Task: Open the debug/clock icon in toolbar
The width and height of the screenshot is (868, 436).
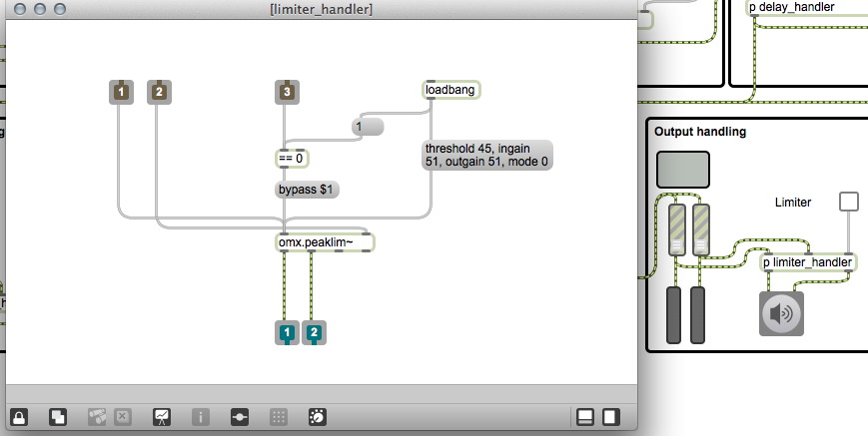Action: pos(318,417)
